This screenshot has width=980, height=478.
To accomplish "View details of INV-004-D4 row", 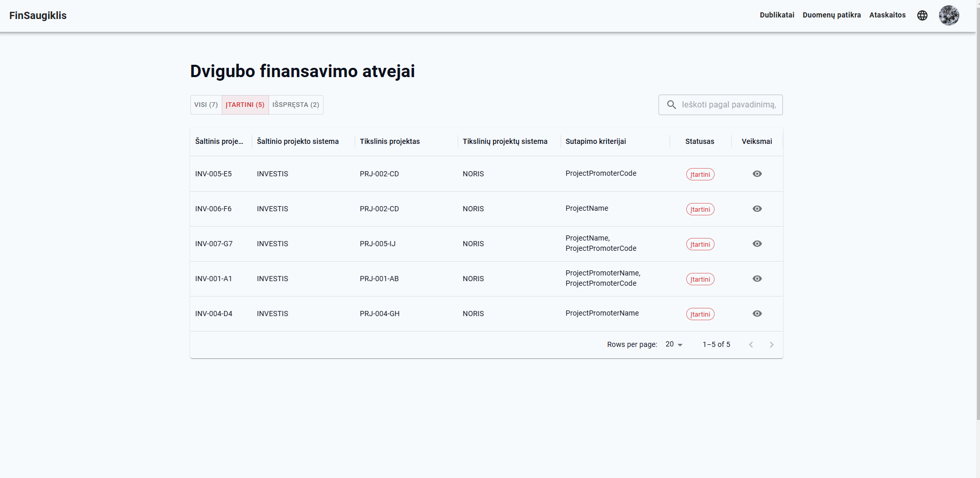I will pyautogui.click(x=757, y=314).
